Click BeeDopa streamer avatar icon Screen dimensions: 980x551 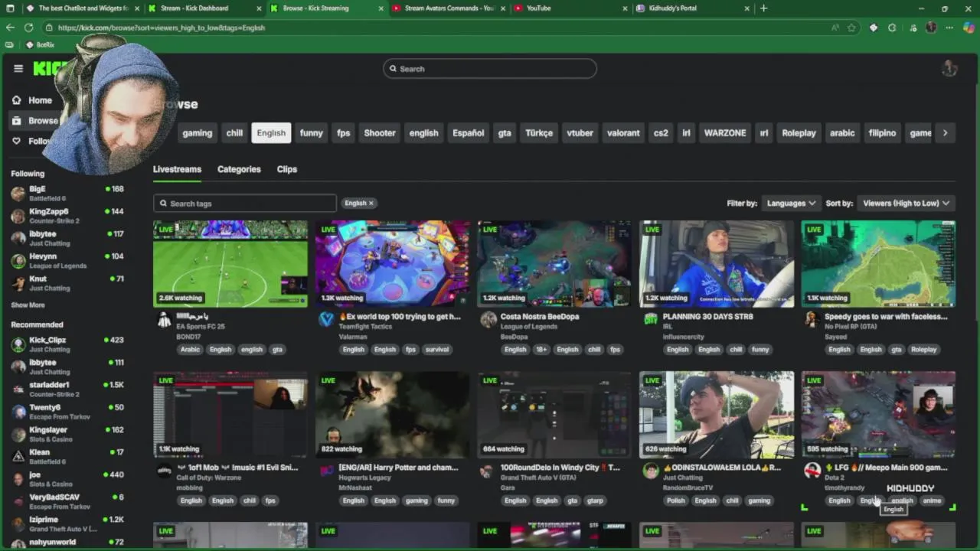click(488, 320)
